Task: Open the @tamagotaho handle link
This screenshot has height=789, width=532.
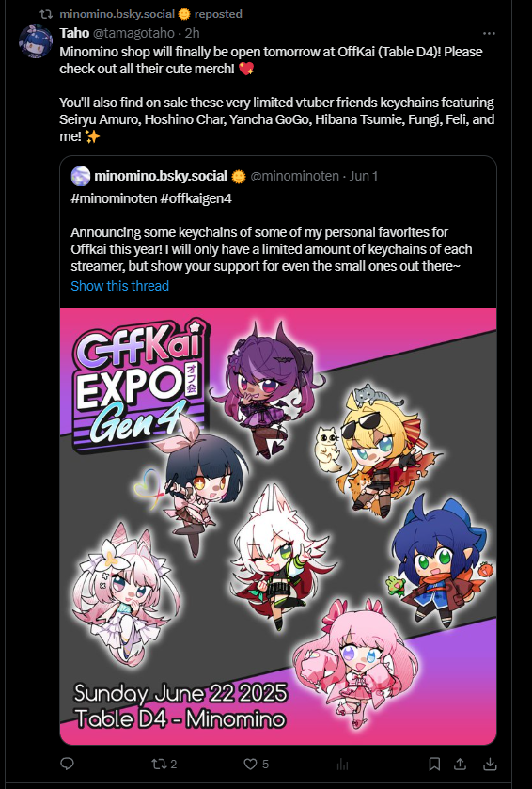Action: [x=133, y=33]
